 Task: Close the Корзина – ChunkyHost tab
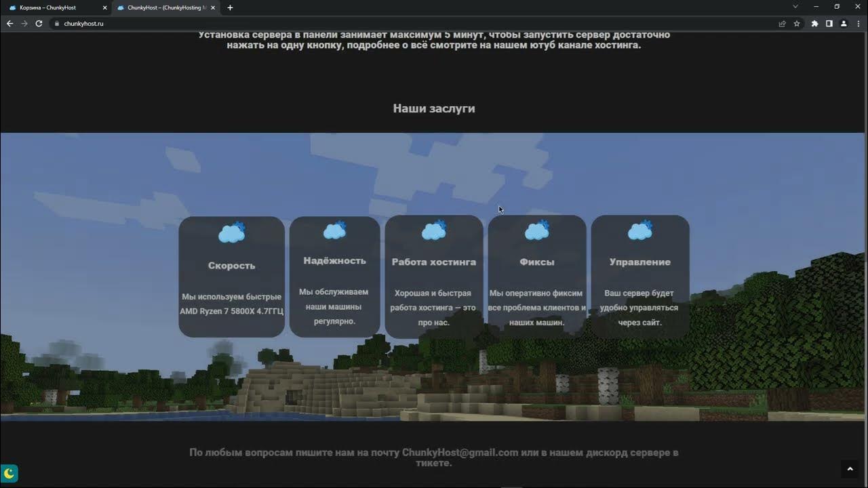tap(104, 7)
